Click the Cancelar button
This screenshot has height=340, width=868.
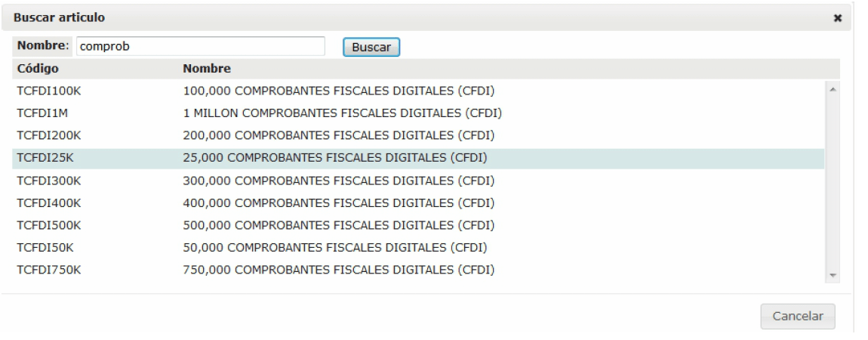click(x=796, y=316)
